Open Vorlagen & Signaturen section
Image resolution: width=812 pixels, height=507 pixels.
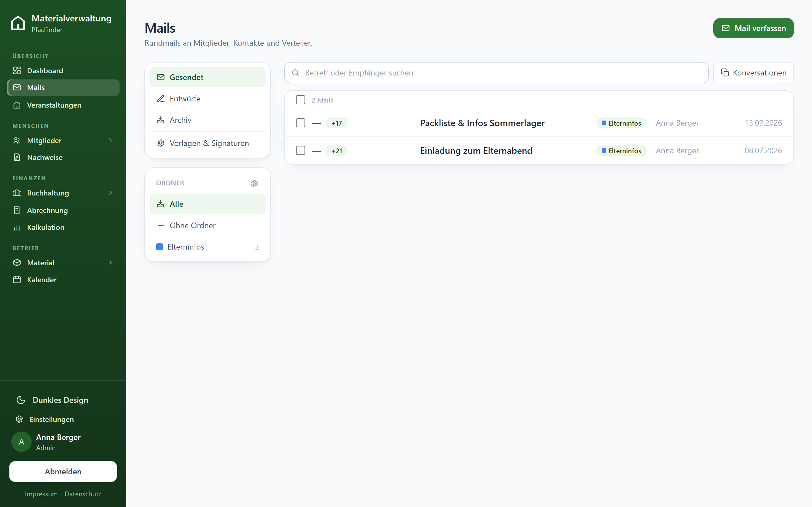pyautogui.click(x=207, y=143)
